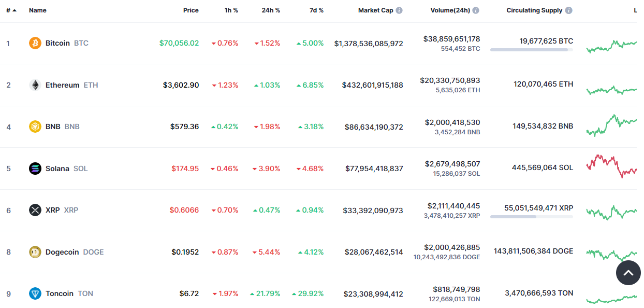Image resolution: width=644 pixels, height=308 pixels.
Task: Click the scroll-to-top arrow button
Action: [628, 273]
